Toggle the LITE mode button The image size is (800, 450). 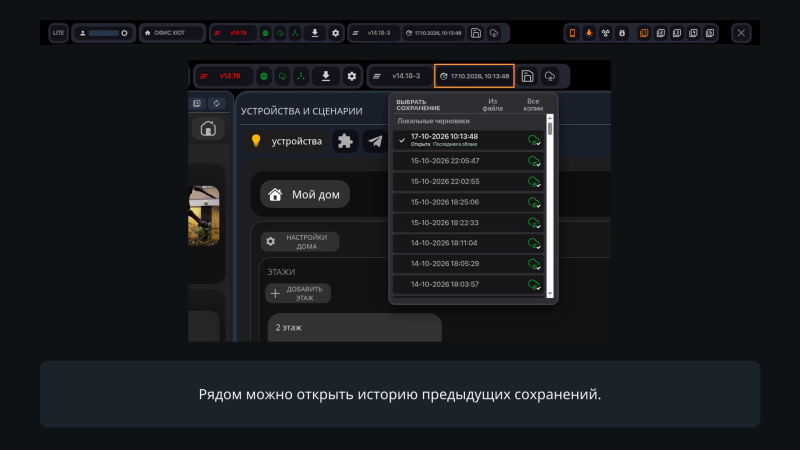59,33
